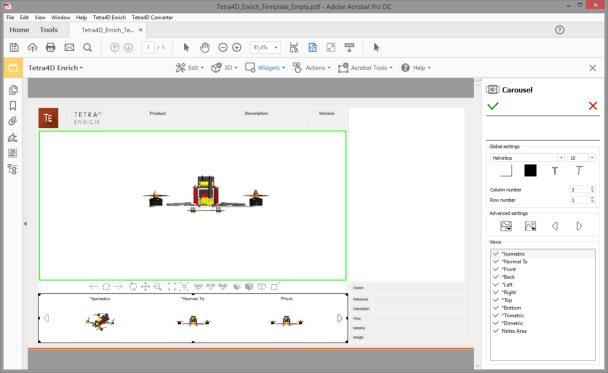
Task: Open the attachments paperclip panel
Action: [x=13, y=121]
